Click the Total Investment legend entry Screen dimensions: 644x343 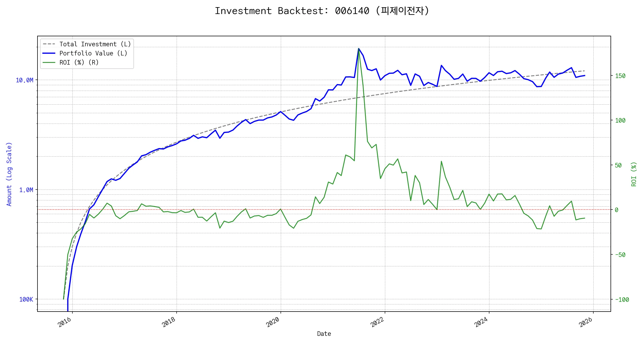(95, 44)
